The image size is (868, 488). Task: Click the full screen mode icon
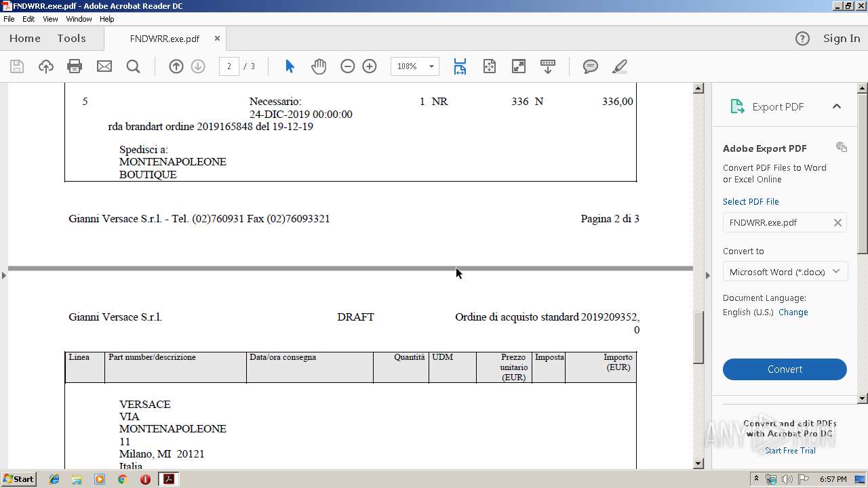coord(518,66)
